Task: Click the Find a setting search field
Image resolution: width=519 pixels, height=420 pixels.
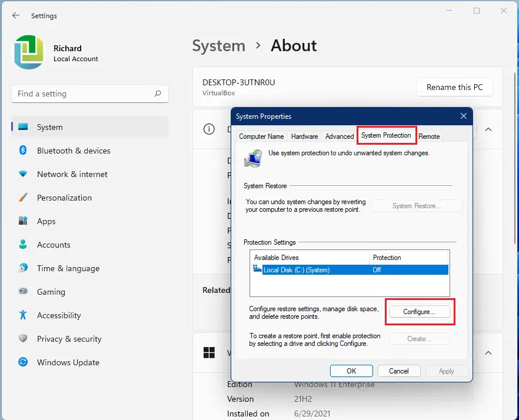Action: 89,94
